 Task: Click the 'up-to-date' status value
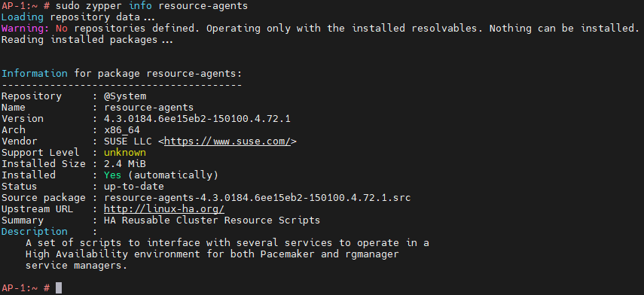point(134,187)
